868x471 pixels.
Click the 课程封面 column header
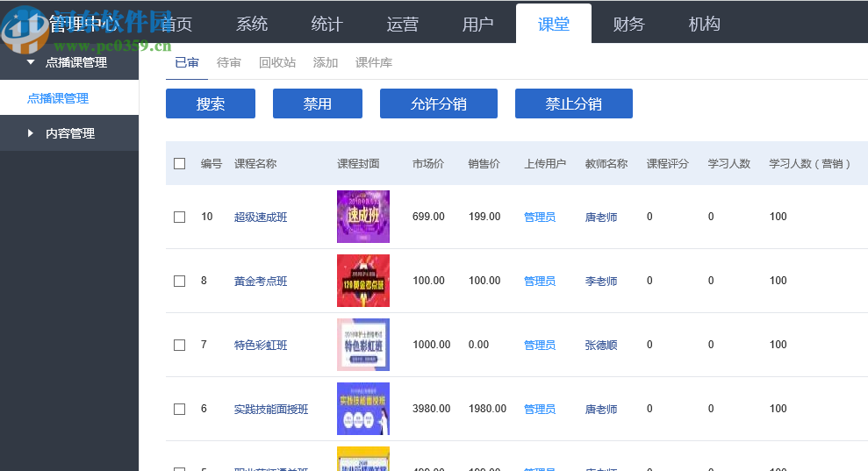[x=358, y=164]
